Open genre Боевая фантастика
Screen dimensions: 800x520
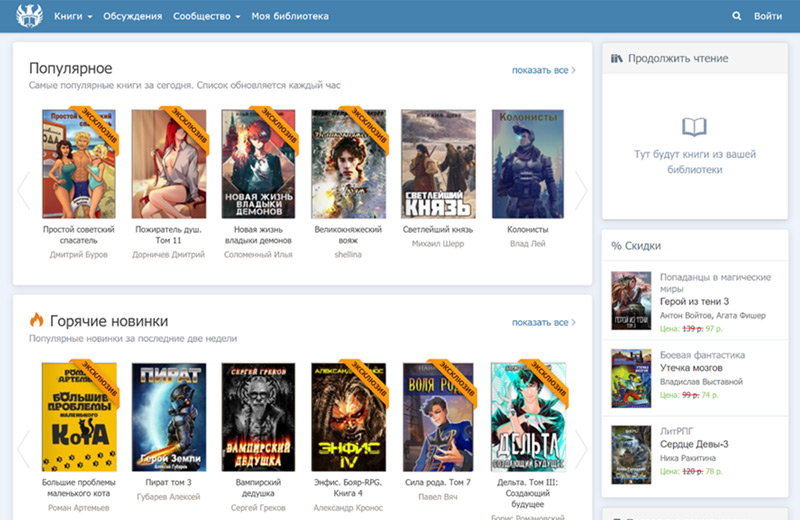click(x=702, y=355)
